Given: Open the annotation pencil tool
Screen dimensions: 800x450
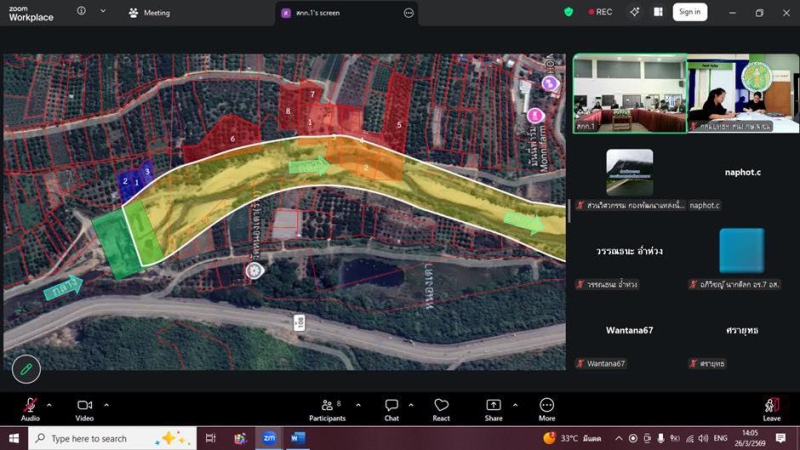Looking at the screenshot, I should (26, 368).
